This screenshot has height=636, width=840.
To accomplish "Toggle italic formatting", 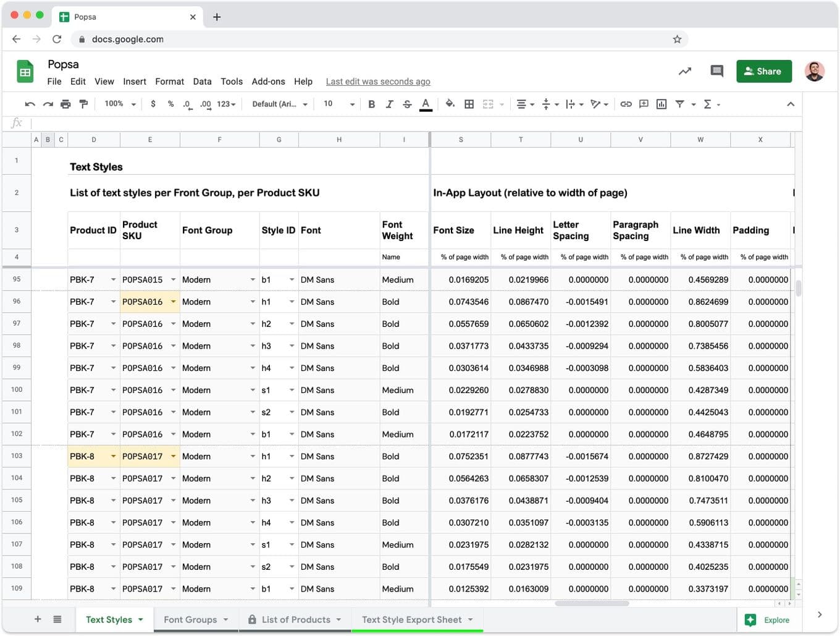I will pos(389,104).
